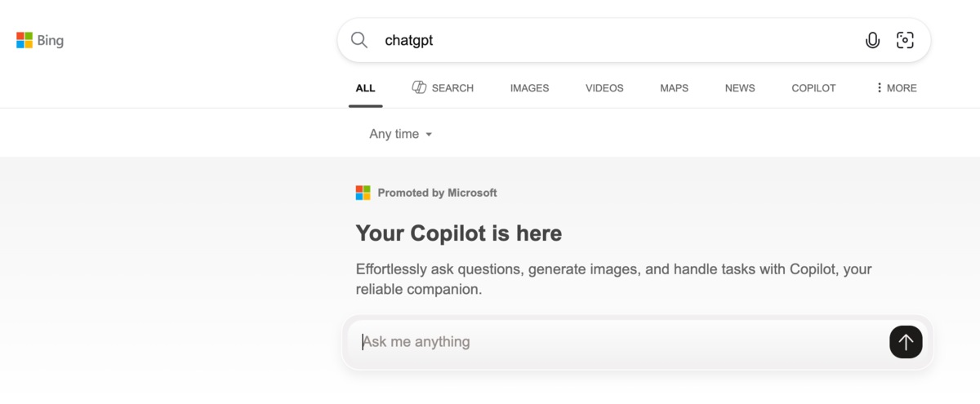Click the Bing logo
980x404 pixels.
[40, 40]
